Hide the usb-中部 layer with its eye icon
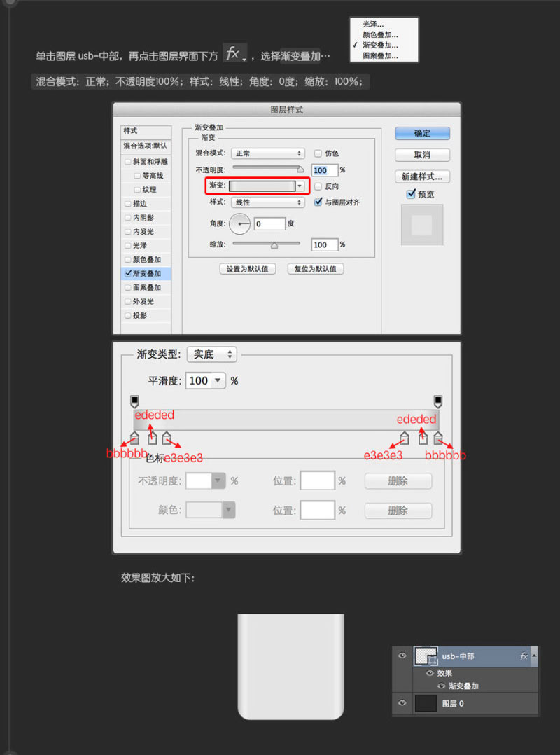The width and height of the screenshot is (560, 755). (x=402, y=656)
